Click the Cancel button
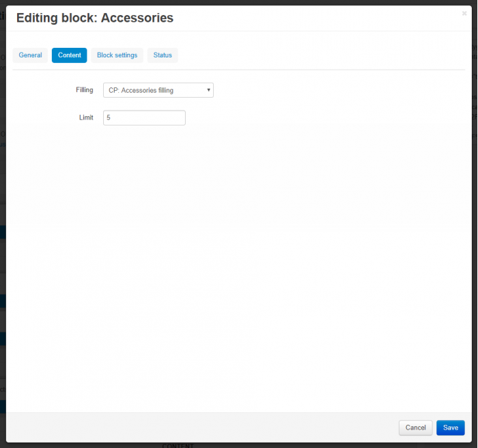The width and height of the screenshot is (478, 448). coord(415,428)
